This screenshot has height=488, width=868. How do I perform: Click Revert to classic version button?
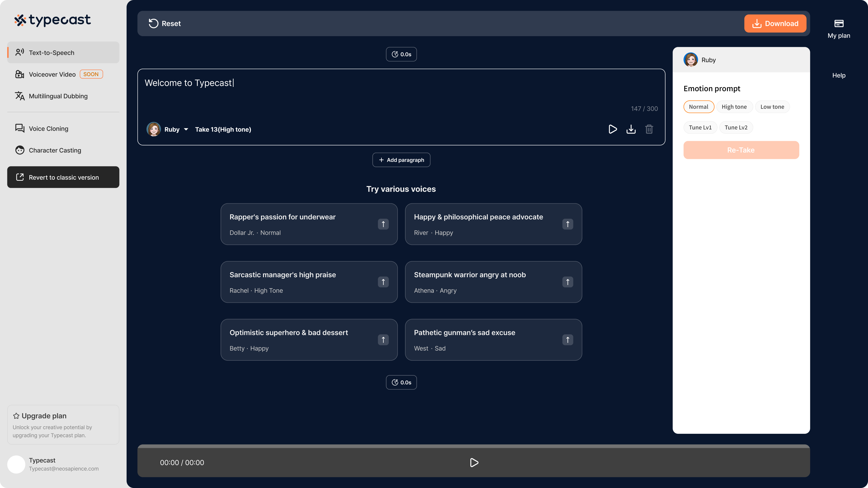pos(63,177)
